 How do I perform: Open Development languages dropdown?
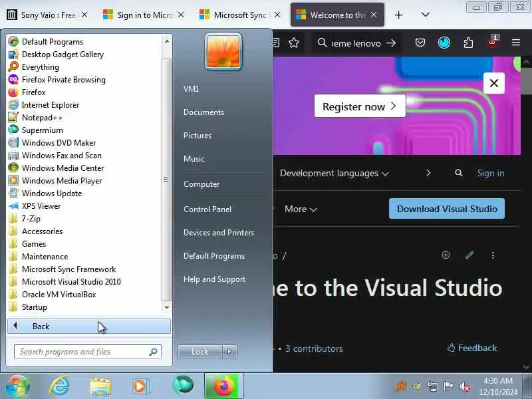point(334,173)
